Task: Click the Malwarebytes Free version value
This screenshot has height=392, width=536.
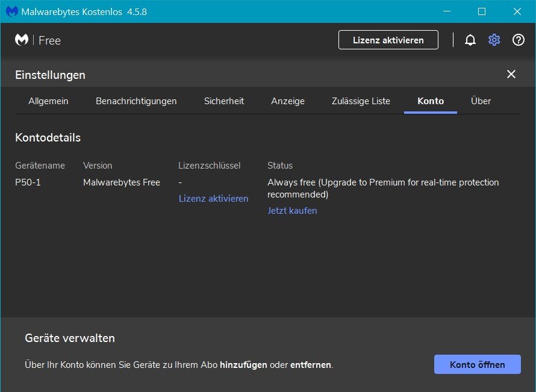Action: [122, 182]
